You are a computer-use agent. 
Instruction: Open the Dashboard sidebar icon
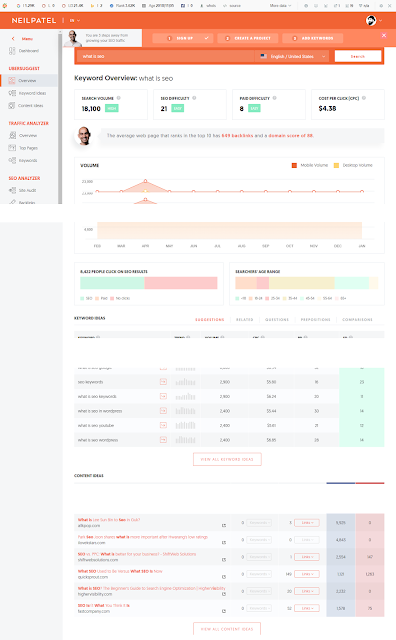tap(12, 51)
